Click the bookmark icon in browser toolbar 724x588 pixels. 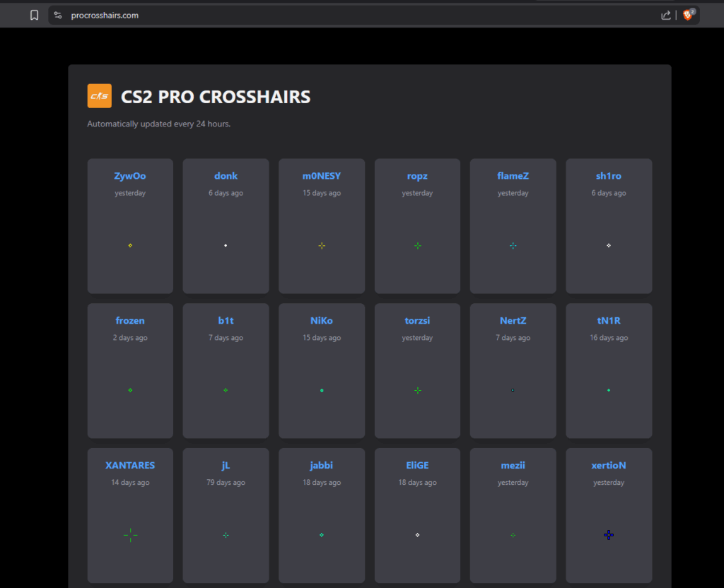coord(34,15)
